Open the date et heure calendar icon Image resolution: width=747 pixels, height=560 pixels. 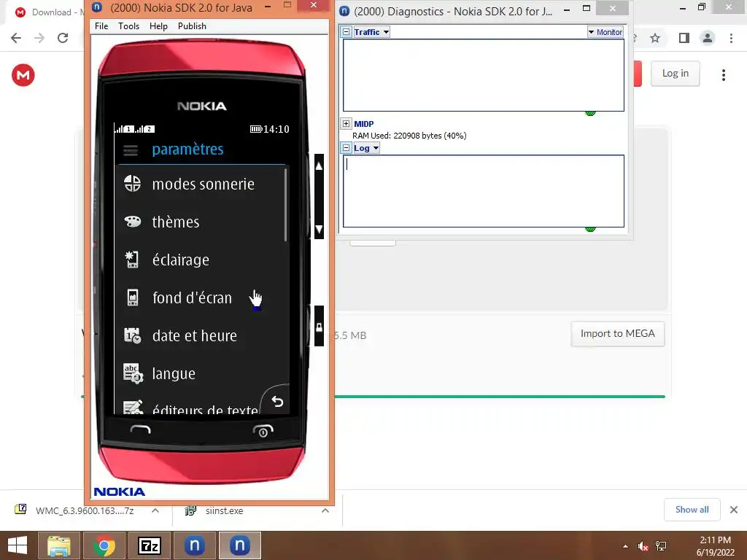(x=133, y=335)
